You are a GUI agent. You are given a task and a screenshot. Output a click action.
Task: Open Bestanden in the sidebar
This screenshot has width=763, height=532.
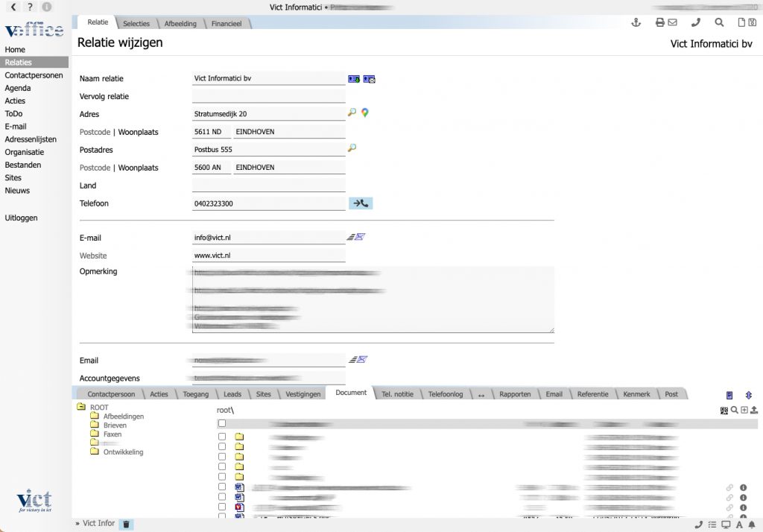(23, 165)
